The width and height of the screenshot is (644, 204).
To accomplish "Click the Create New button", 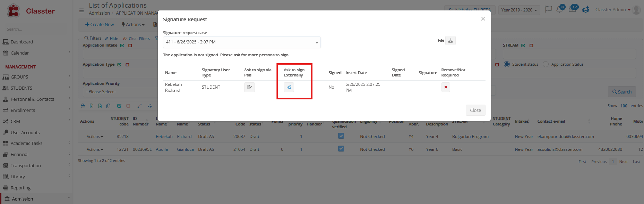I will click(100, 24).
